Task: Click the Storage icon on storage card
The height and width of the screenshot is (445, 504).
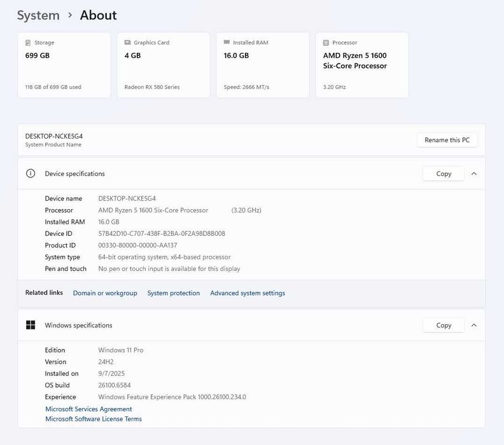Action: coord(27,43)
